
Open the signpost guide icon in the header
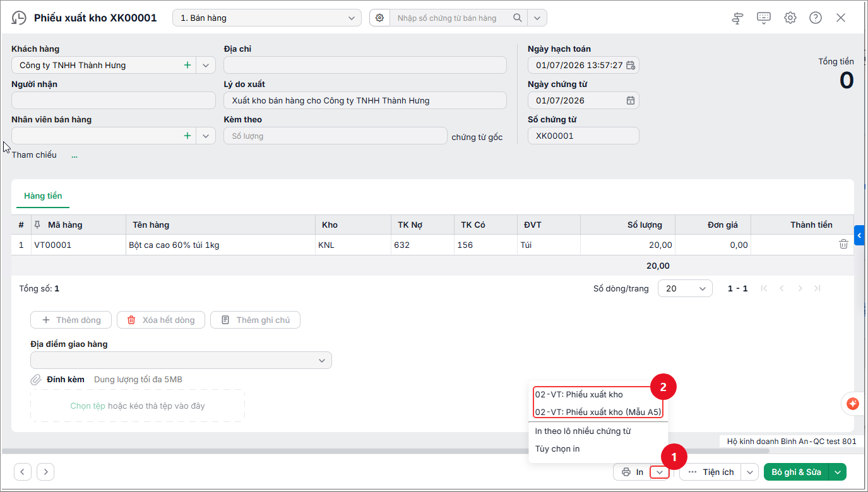737,18
